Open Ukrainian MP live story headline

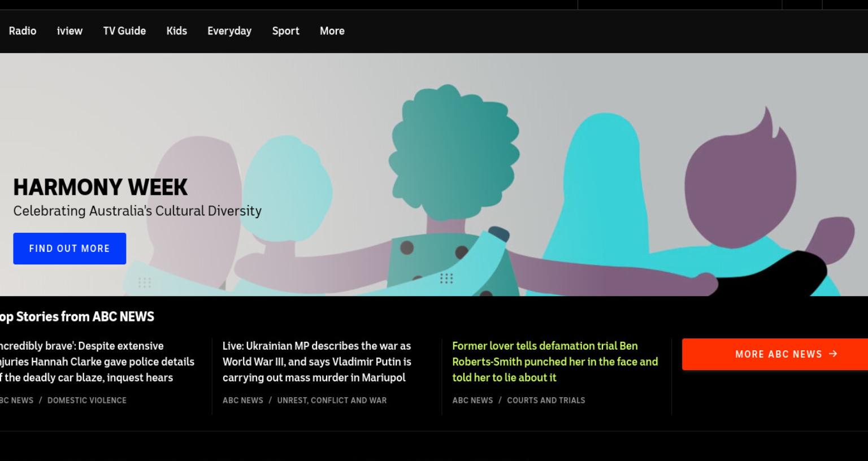pyautogui.click(x=317, y=362)
